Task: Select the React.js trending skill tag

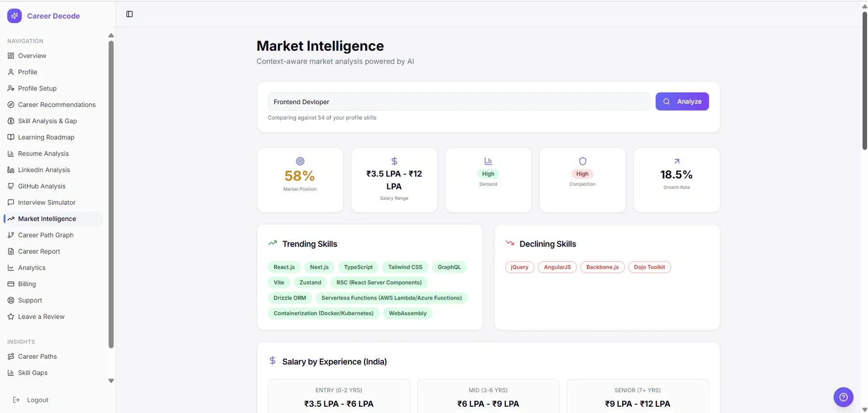Action: click(284, 267)
